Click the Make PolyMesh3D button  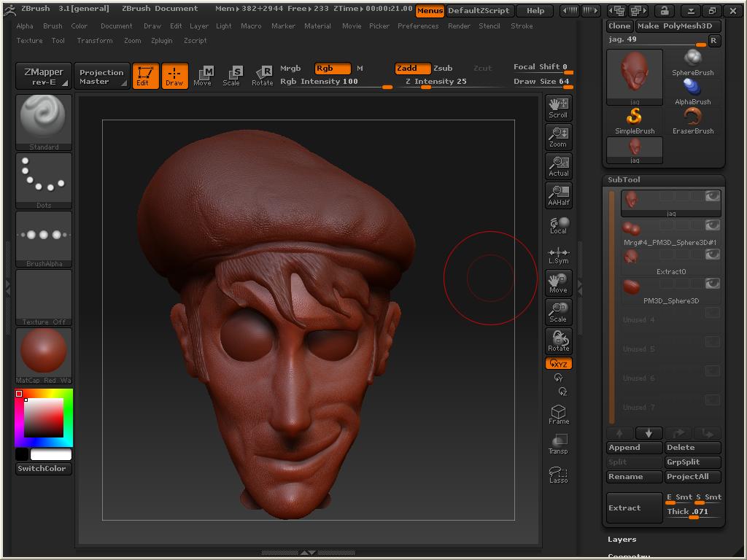[x=678, y=26]
